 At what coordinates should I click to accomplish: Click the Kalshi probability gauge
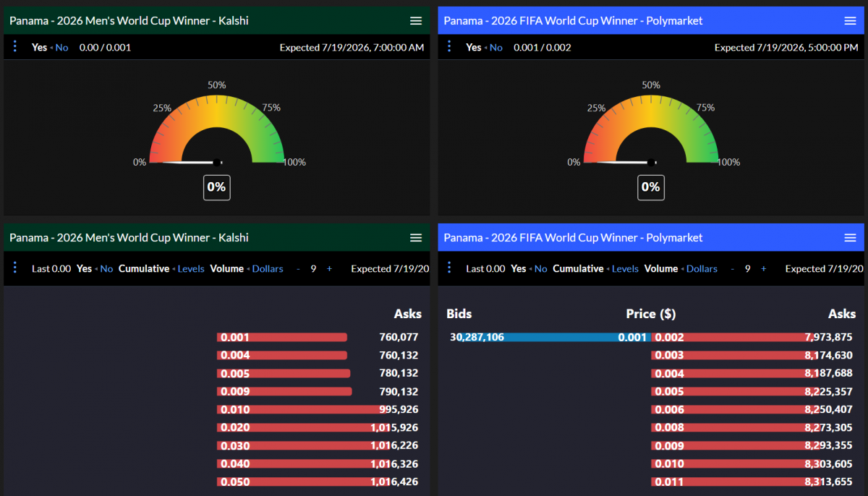tap(217, 128)
